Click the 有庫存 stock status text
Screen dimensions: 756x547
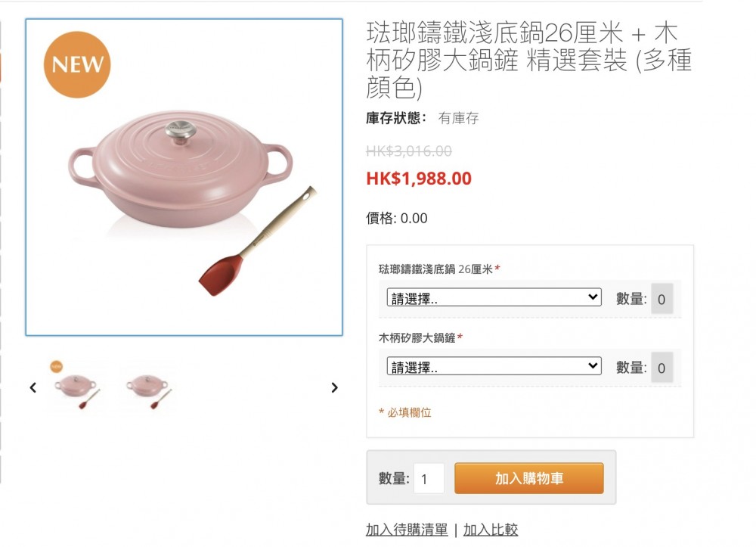458,118
